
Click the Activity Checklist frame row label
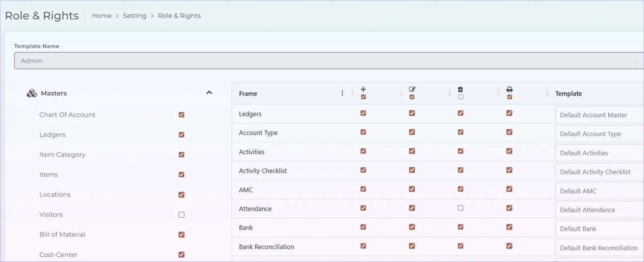coord(263,171)
